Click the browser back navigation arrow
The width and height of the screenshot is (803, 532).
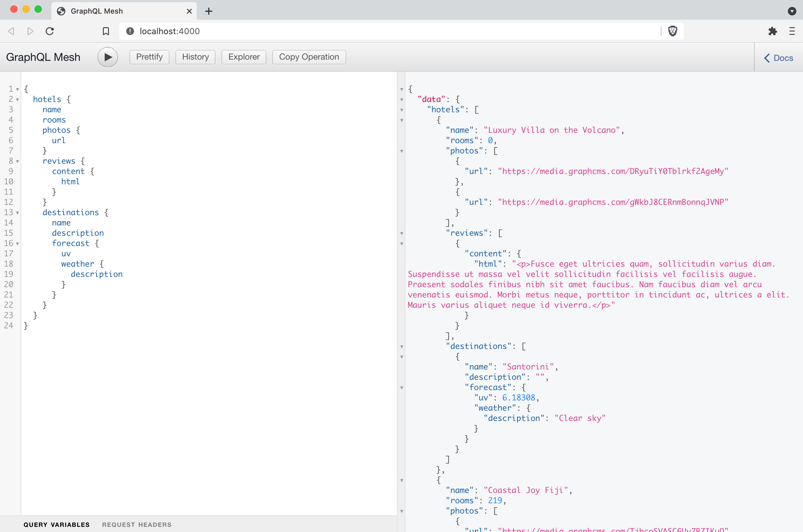click(x=11, y=31)
